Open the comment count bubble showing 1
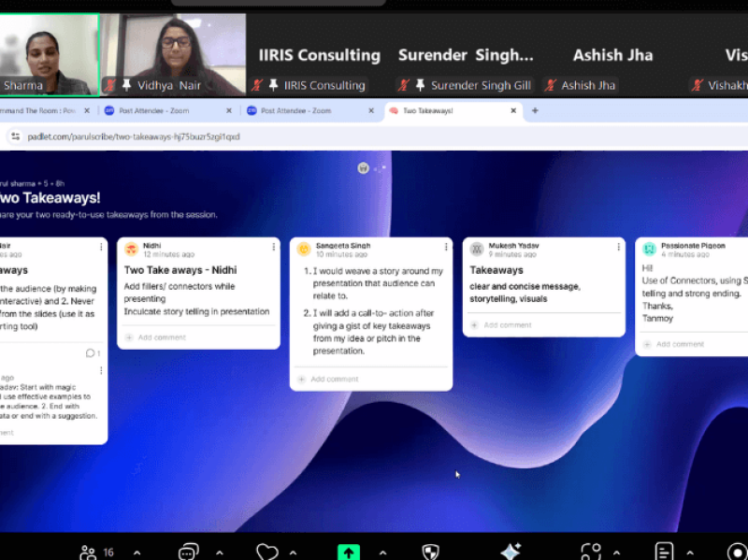Image resolution: width=748 pixels, height=560 pixels. click(93, 353)
